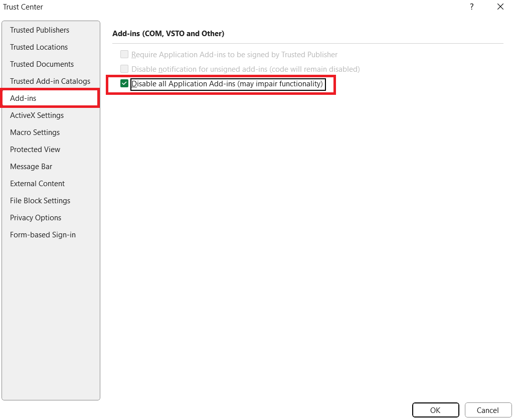Select Trusted Documents in sidebar
Image resolution: width=514 pixels, height=420 pixels.
[51, 64]
